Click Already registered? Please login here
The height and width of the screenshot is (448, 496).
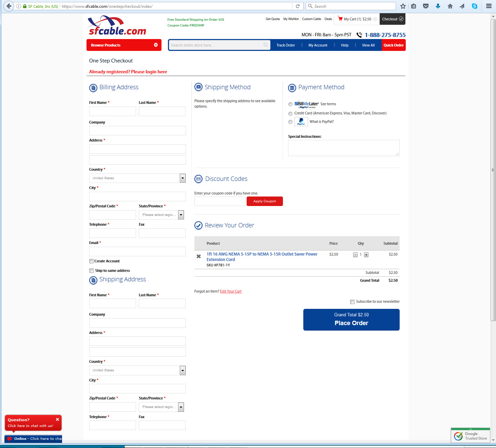(128, 72)
